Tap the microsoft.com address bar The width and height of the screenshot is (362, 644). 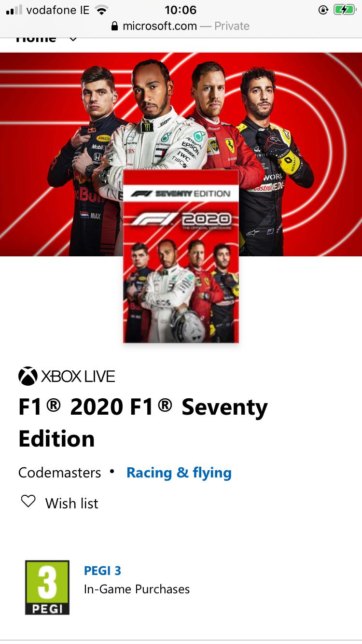[181, 26]
